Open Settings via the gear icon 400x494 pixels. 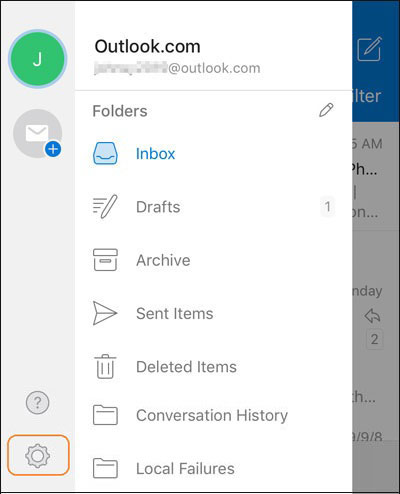[x=38, y=455]
